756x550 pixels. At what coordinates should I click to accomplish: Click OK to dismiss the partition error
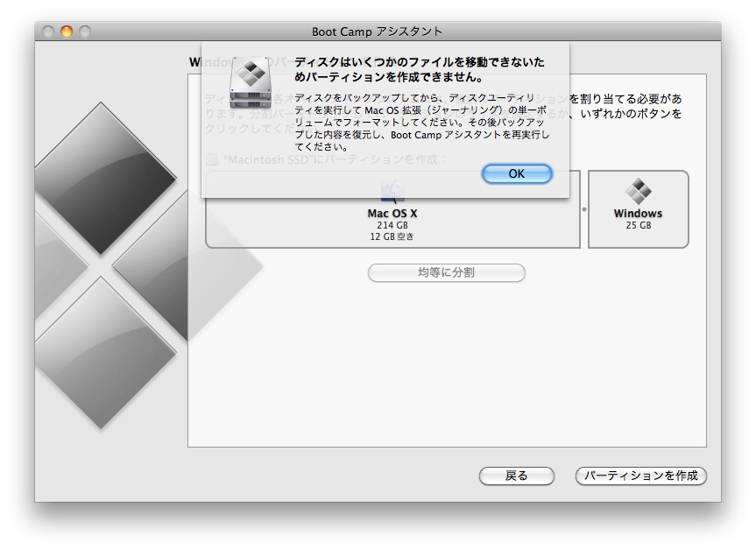(517, 173)
